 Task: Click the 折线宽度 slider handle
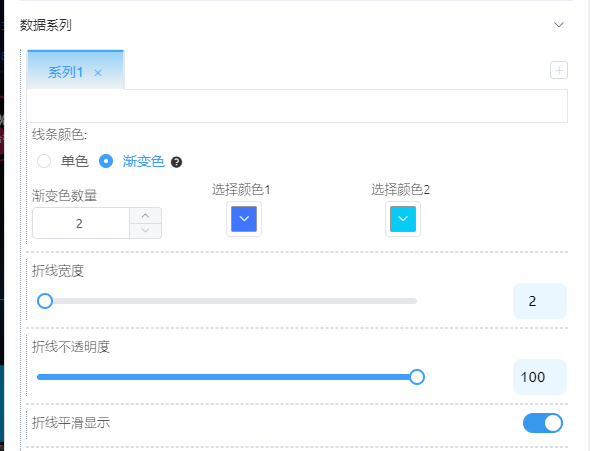pyautogui.click(x=45, y=301)
